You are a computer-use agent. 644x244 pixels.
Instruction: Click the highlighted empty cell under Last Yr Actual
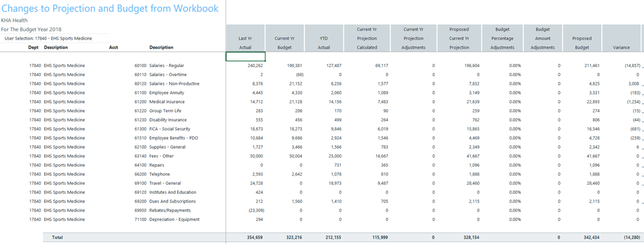(246, 56)
